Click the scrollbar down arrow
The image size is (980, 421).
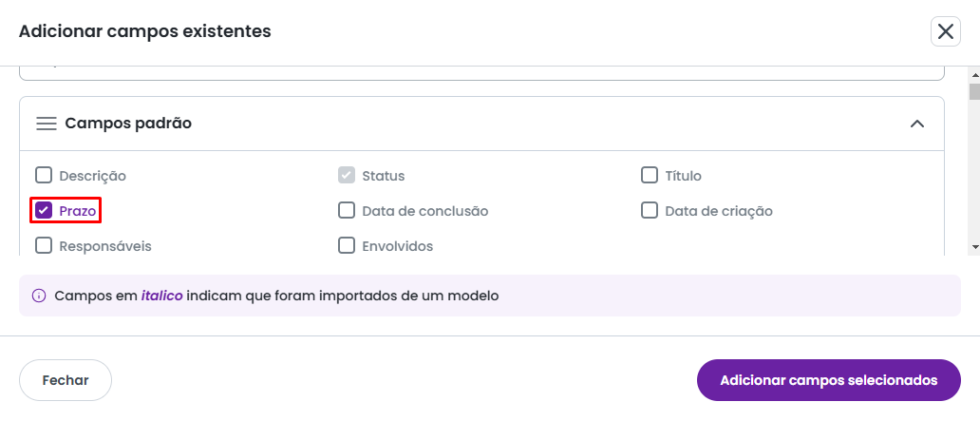click(x=973, y=246)
